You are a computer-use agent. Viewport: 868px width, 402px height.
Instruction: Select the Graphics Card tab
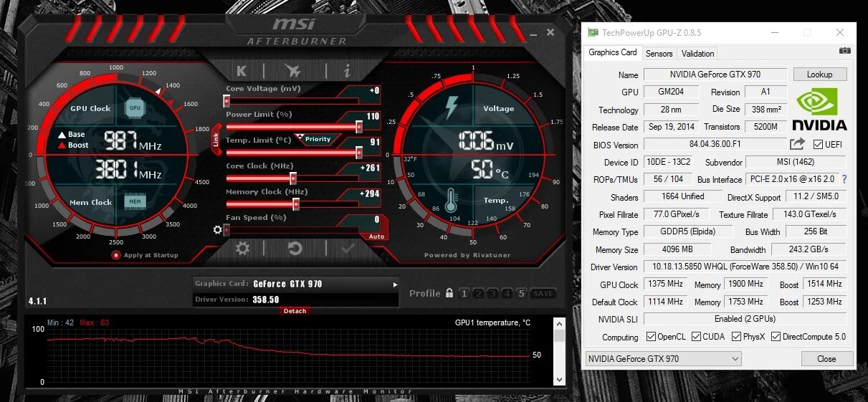(613, 52)
